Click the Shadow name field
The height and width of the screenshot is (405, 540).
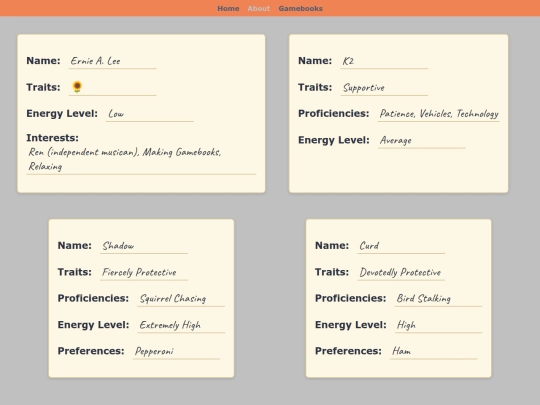coord(144,246)
